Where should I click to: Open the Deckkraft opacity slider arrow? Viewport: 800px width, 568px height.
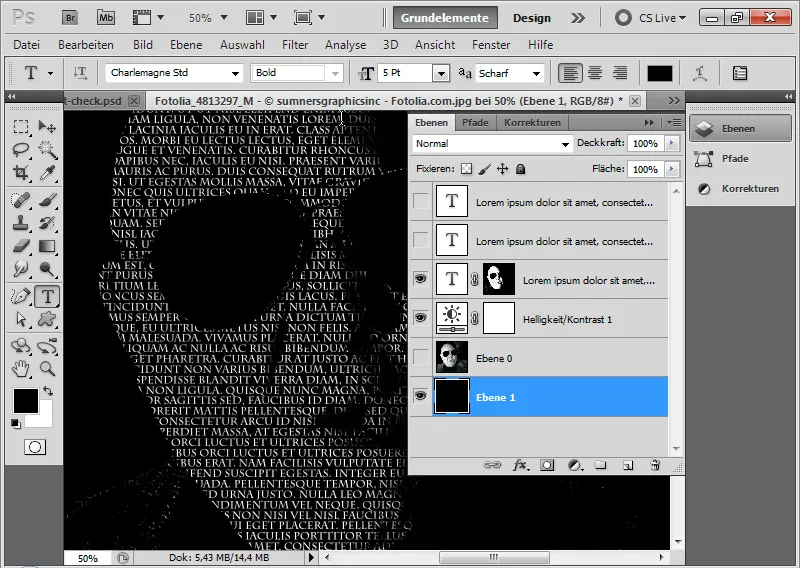(672, 143)
